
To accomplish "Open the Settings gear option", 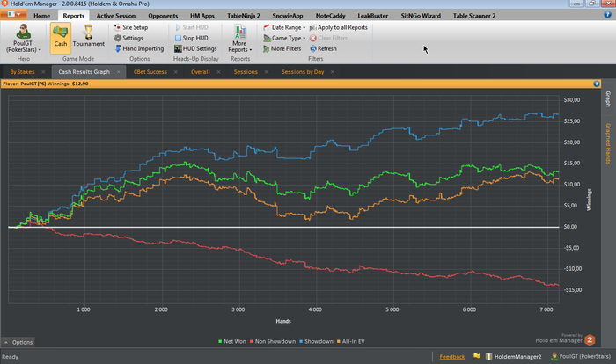I will (x=128, y=38).
